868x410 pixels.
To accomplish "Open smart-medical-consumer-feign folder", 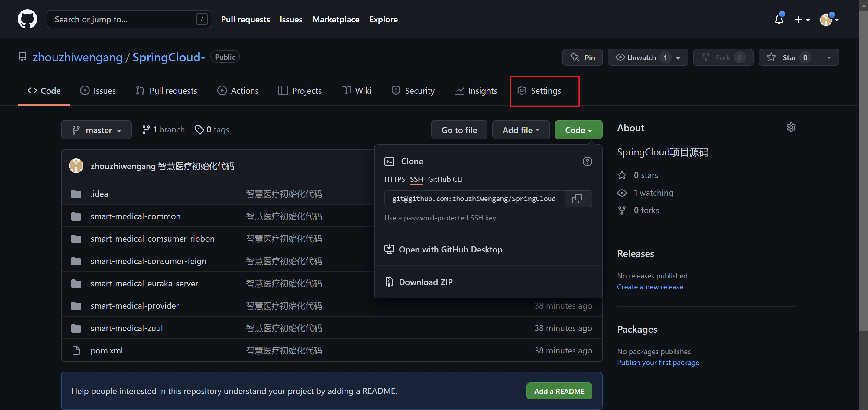I will [148, 261].
